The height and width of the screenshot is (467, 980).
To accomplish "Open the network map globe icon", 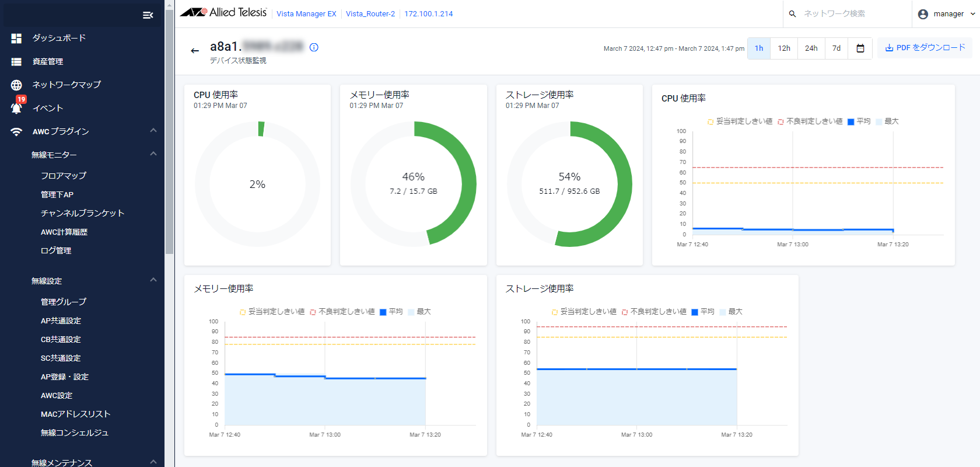I will coord(16,85).
